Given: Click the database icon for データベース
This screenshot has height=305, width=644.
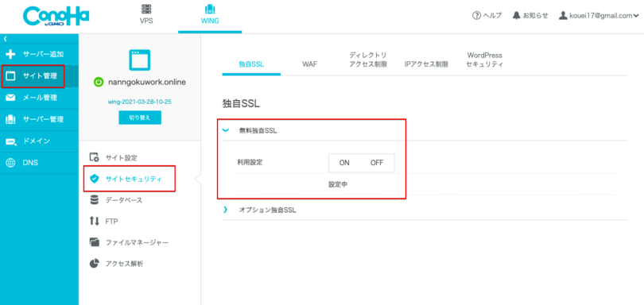Looking at the screenshot, I should (x=94, y=200).
